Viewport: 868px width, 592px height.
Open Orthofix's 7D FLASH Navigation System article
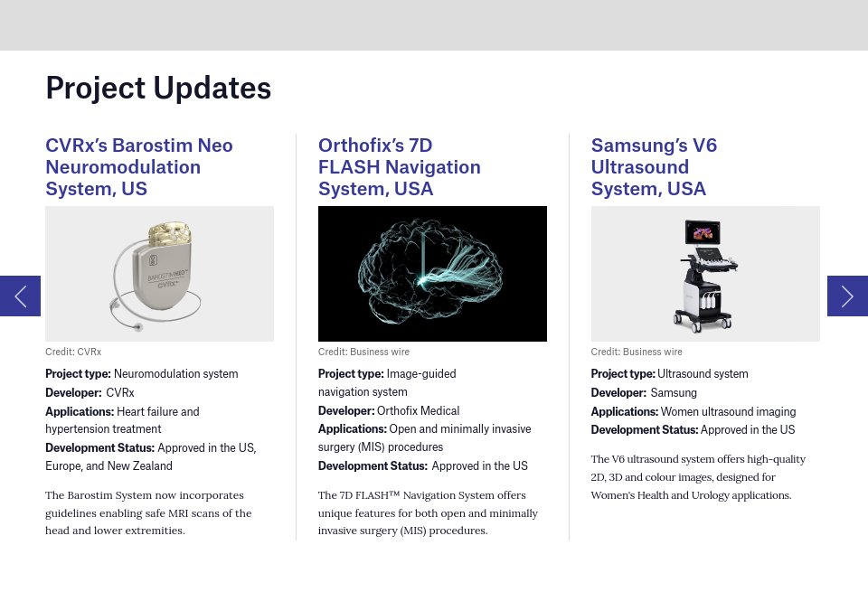pos(399,167)
